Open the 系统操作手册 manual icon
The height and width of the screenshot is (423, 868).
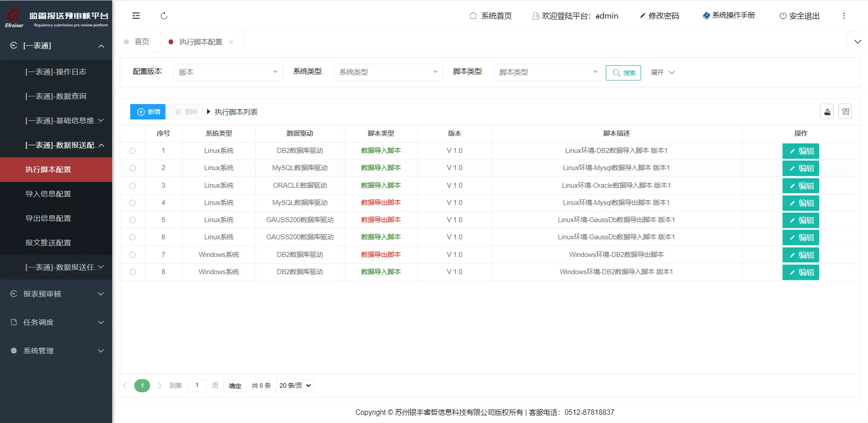pyautogui.click(x=706, y=16)
